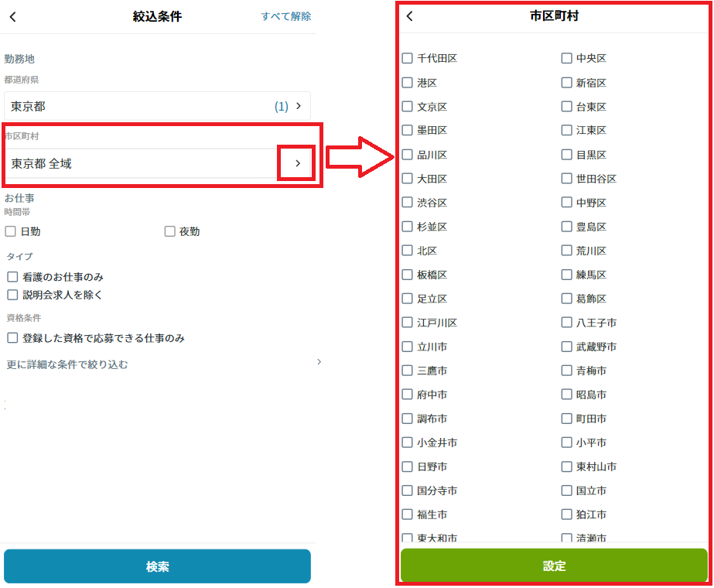Check 町田市 checkbox
Image resolution: width=714 pixels, height=588 pixels.
[566, 419]
